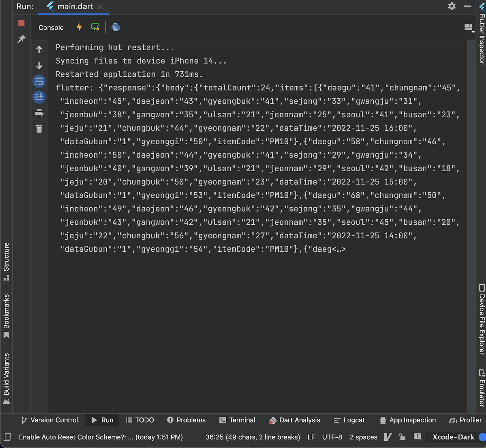Trigger Flutter hot reload lightning icon
The width and height of the screenshot is (486, 448).
(79, 27)
